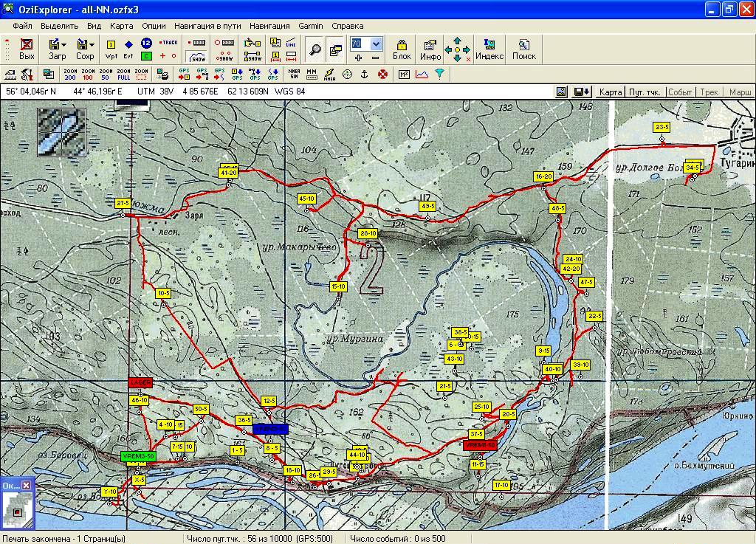
Task: Toggle the magnifier zoom window button
Action: pos(315,49)
